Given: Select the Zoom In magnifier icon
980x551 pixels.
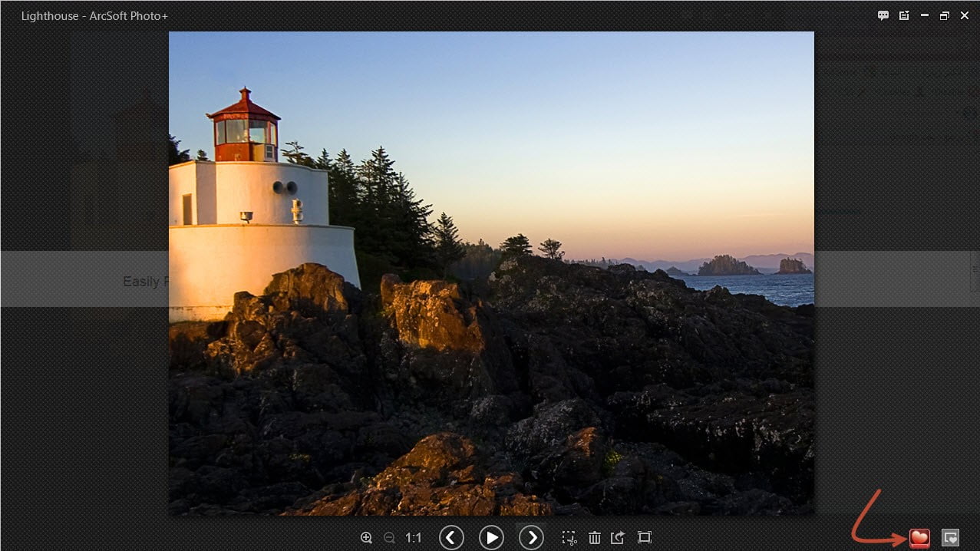Looking at the screenshot, I should tap(367, 537).
